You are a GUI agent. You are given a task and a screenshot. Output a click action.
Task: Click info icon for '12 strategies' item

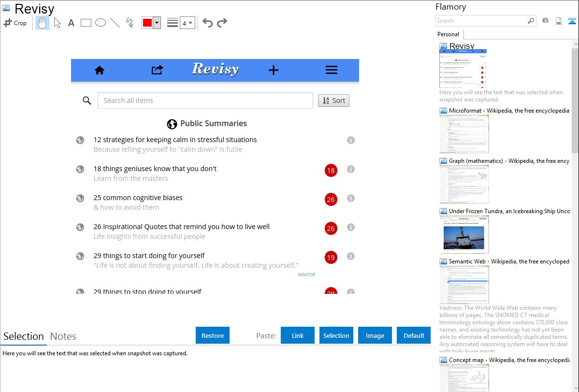(351, 140)
